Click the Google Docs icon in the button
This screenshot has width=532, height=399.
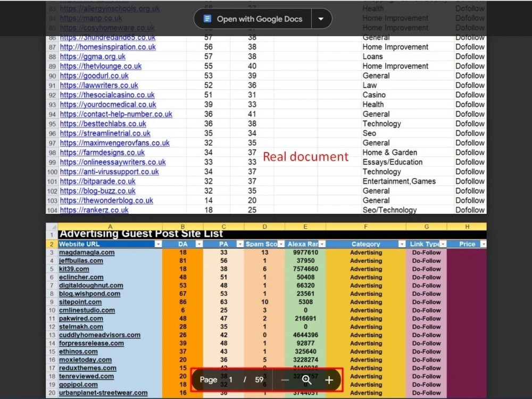tap(207, 19)
